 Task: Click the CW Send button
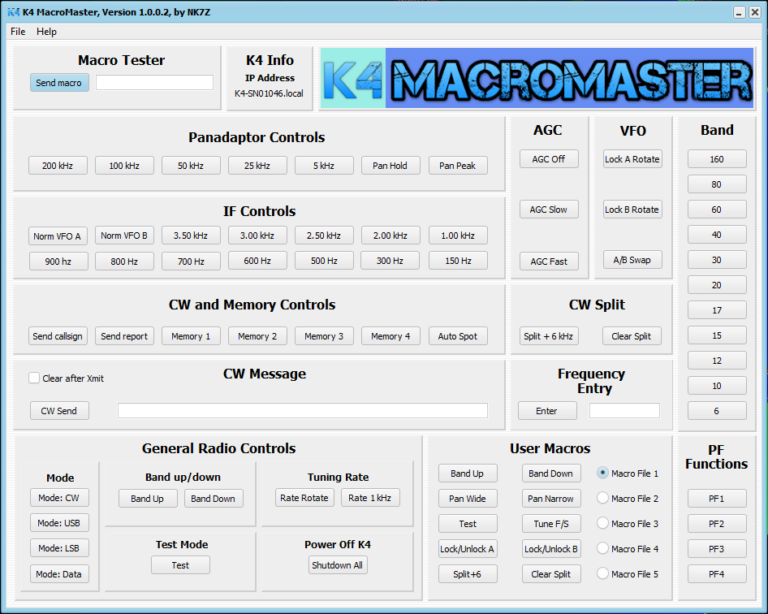(x=59, y=411)
